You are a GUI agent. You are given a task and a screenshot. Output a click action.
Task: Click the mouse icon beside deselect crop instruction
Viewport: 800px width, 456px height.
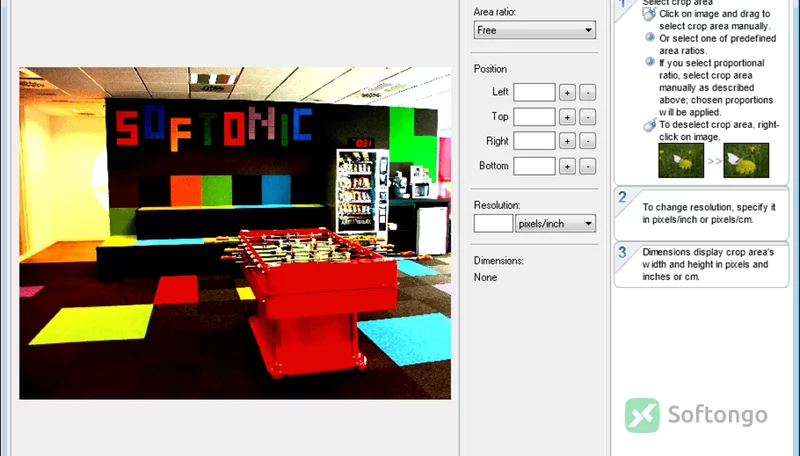pos(649,125)
